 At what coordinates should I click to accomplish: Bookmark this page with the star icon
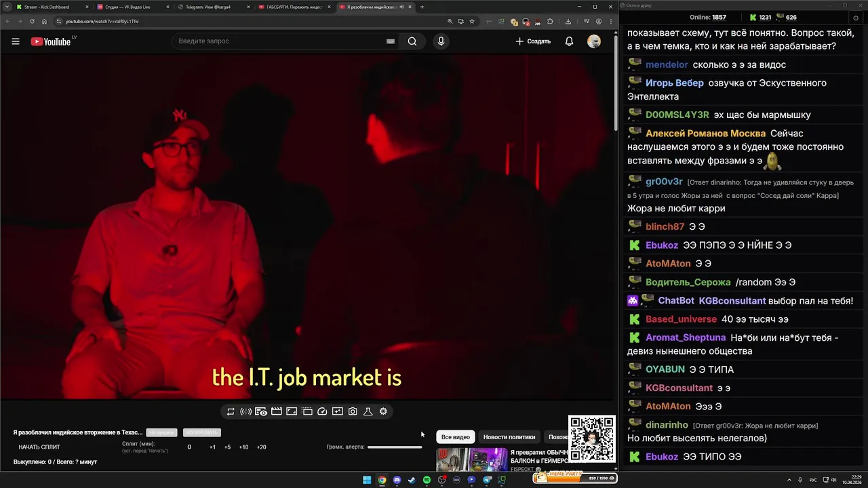click(472, 21)
